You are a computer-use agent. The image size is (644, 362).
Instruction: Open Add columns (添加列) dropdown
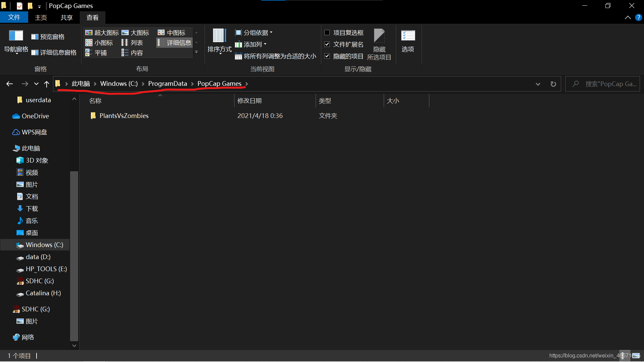(251, 44)
